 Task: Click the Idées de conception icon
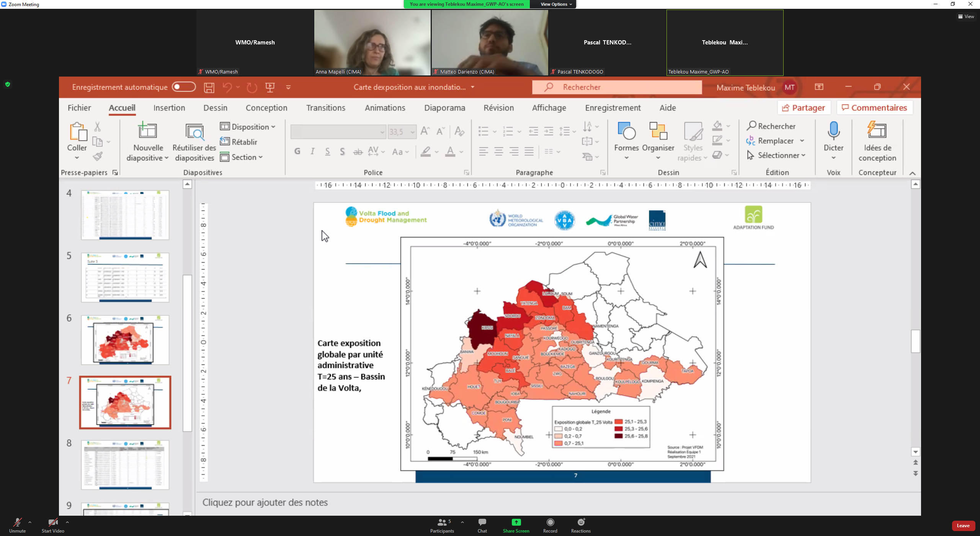coord(877,130)
